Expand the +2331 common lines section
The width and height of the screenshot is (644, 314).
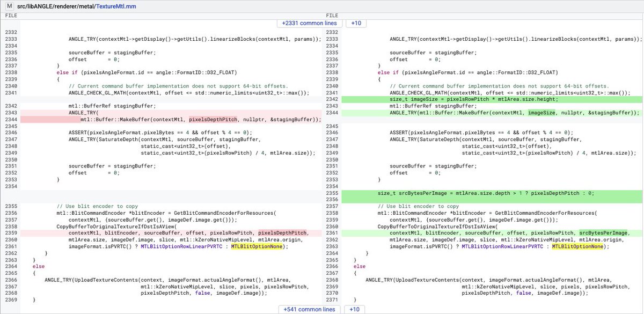[x=309, y=23]
